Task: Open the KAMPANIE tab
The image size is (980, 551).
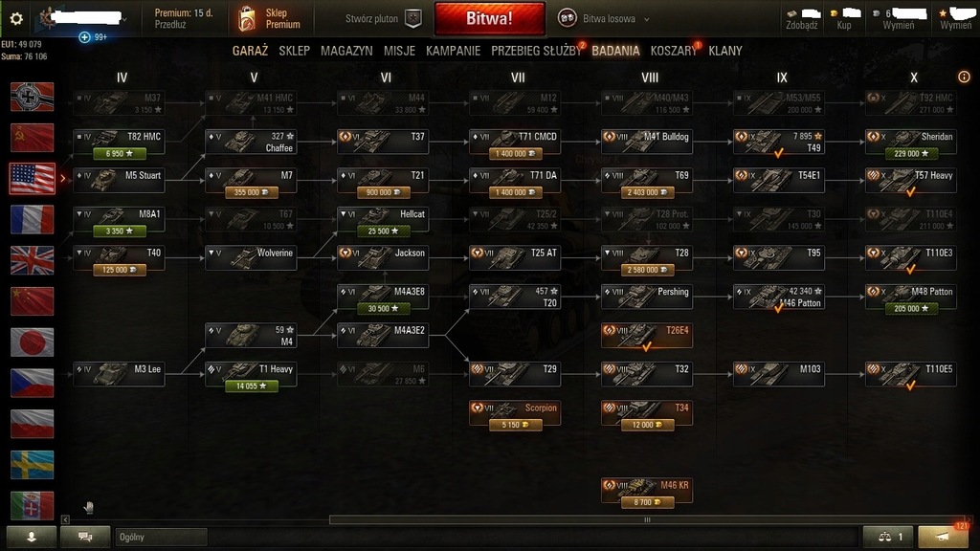Action: [x=453, y=51]
